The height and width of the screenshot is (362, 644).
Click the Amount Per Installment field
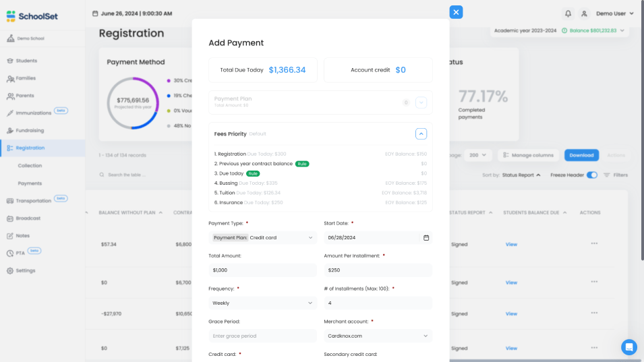click(x=378, y=270)
